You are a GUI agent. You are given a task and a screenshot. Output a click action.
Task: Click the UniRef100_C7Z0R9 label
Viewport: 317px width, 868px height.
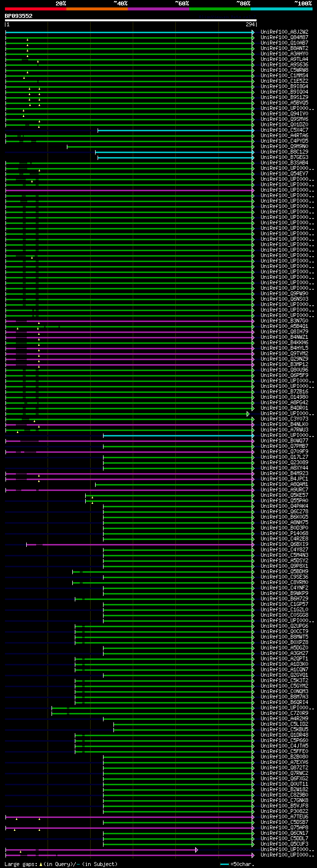pyautogui.click(x=284, y=713)
